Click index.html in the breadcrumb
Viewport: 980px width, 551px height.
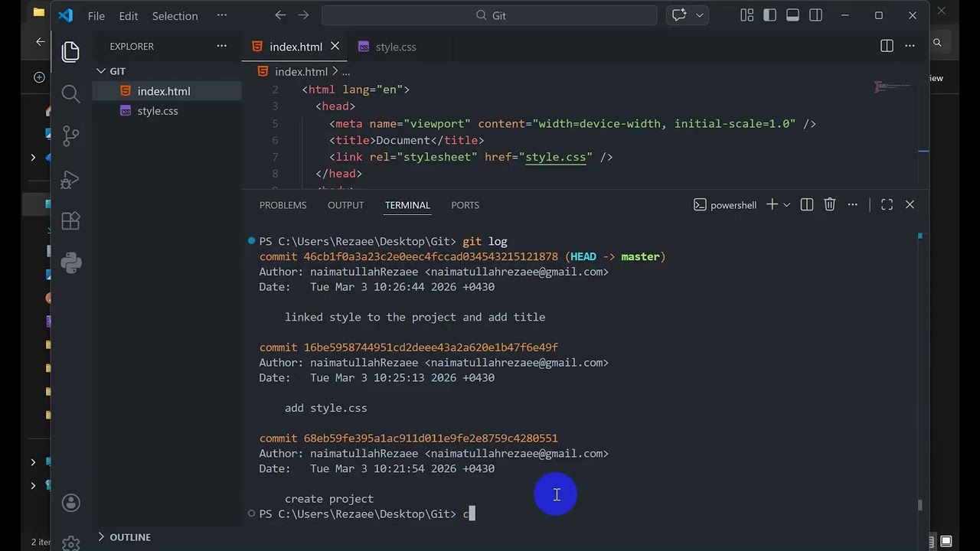pyautogui.click(x=301, y=71)
